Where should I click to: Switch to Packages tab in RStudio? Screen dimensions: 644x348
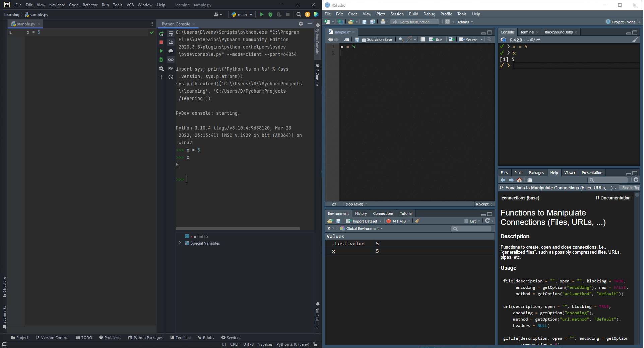[536, 173]
